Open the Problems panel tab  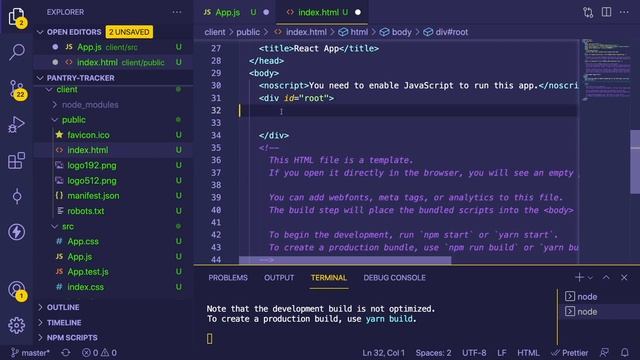tap(228, 278)
